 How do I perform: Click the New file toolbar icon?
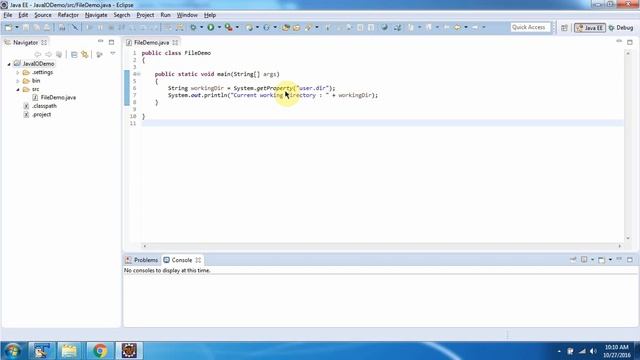[x=9, y=27]
